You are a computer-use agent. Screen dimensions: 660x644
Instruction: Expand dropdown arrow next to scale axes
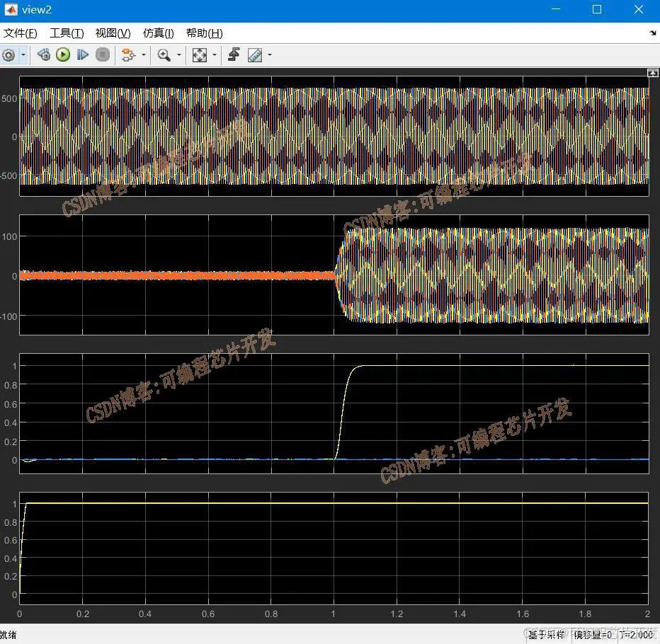click(215, 55)
